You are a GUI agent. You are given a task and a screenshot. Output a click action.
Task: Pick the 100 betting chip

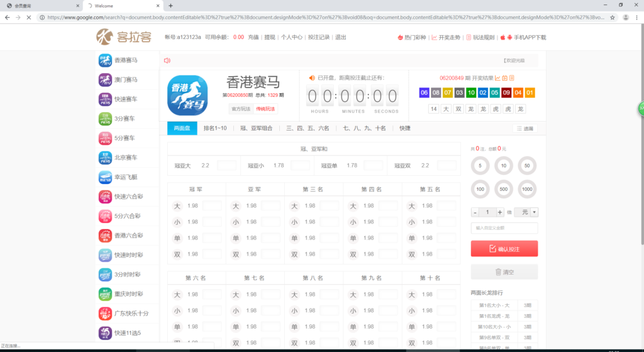click(480, 189)
